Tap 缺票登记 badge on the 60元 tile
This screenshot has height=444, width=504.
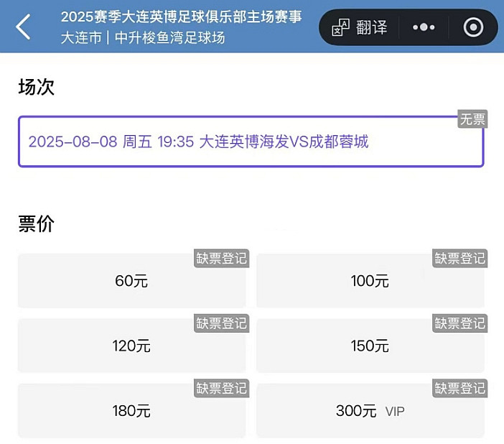click(x=221, y=259)
